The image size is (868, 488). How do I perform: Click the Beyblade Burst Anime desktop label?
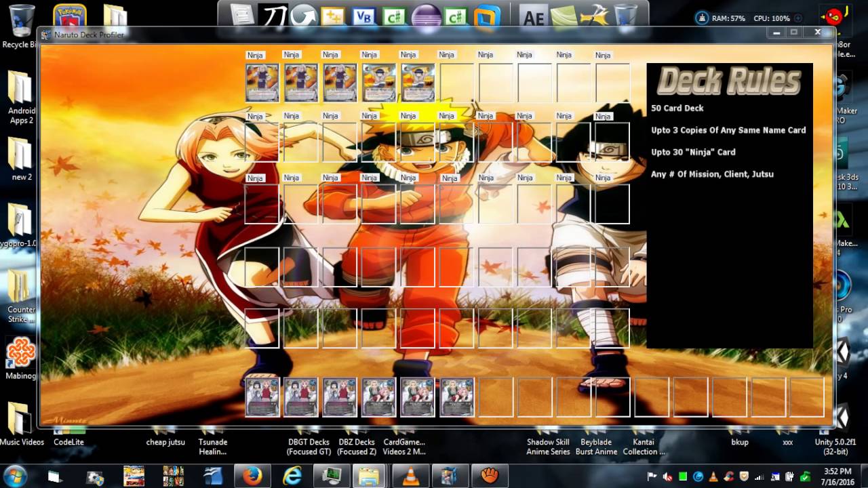coord(597,447)
